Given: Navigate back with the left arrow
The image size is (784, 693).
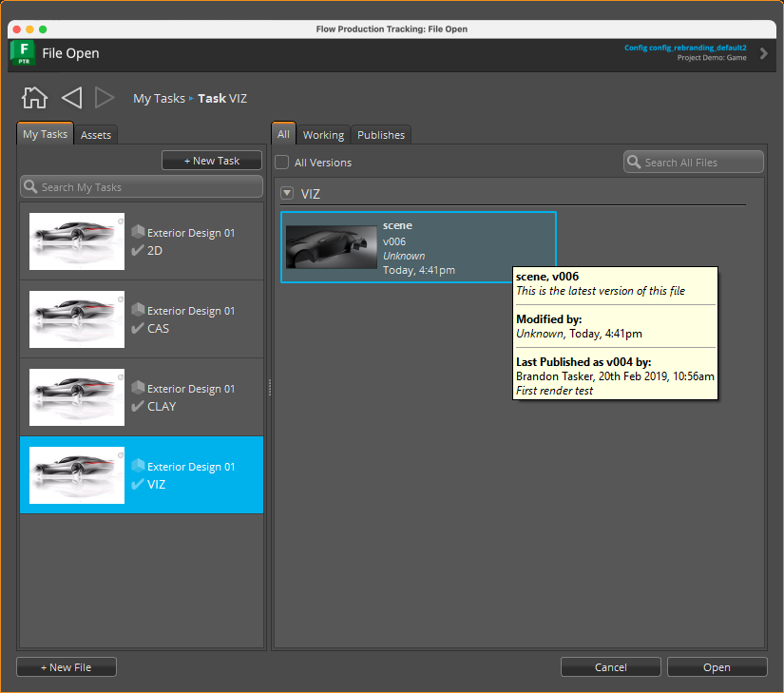Looking at the screenshot, I should point(72,98).
